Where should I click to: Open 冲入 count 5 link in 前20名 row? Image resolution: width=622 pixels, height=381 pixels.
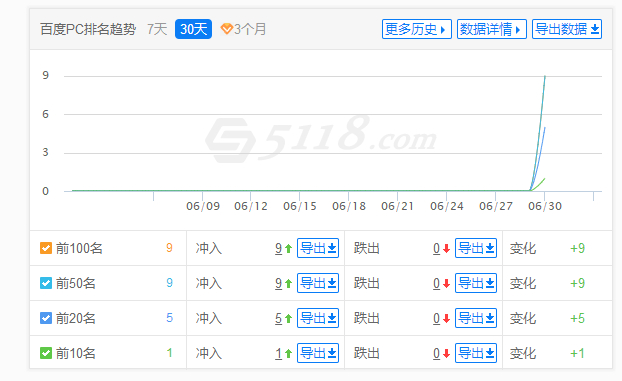pos(278,318)
